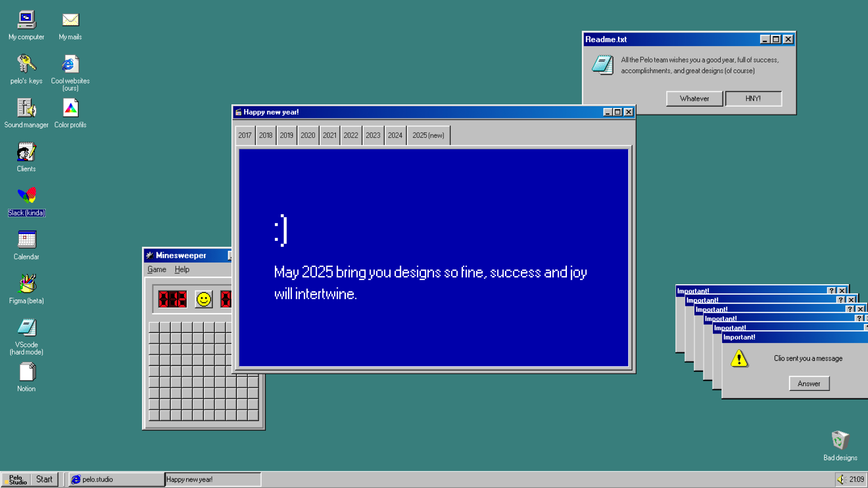Click the Minesweeper smiley face button
This screenshot has height=488, width=868.
click(x=203, y=299)
